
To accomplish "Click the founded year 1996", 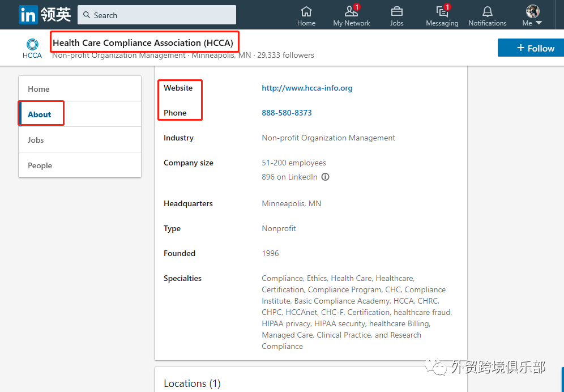I will tap(270, 253).
